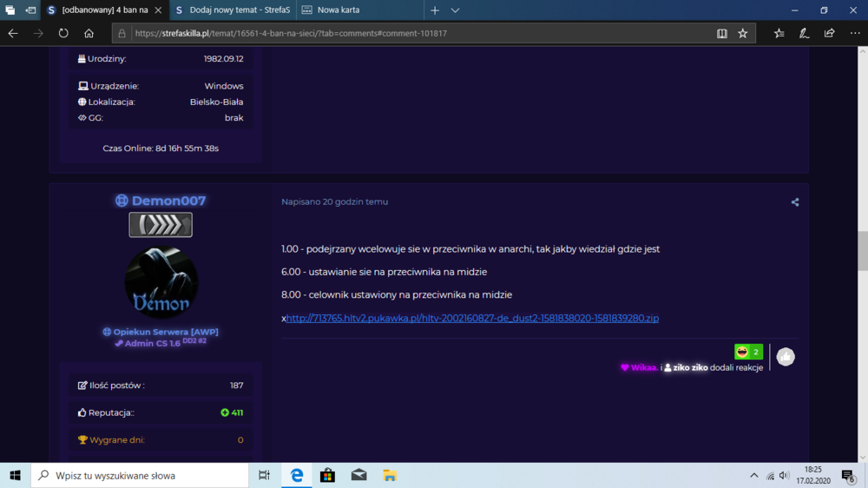Viewport: 868px width, 488px height.
Task: Open the favorites hub icon
Action: pyautogui.click(x=779, y=33)
